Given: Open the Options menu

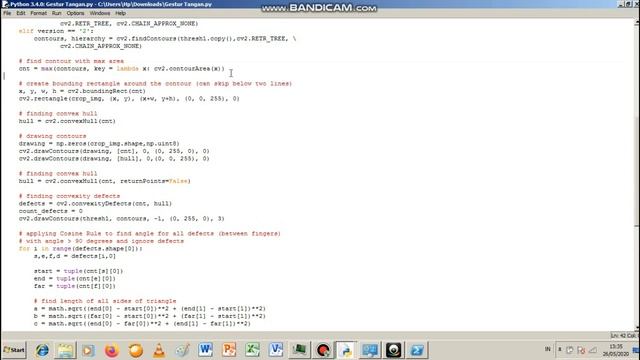Looking at the screenshot, I should pos(76,13).
